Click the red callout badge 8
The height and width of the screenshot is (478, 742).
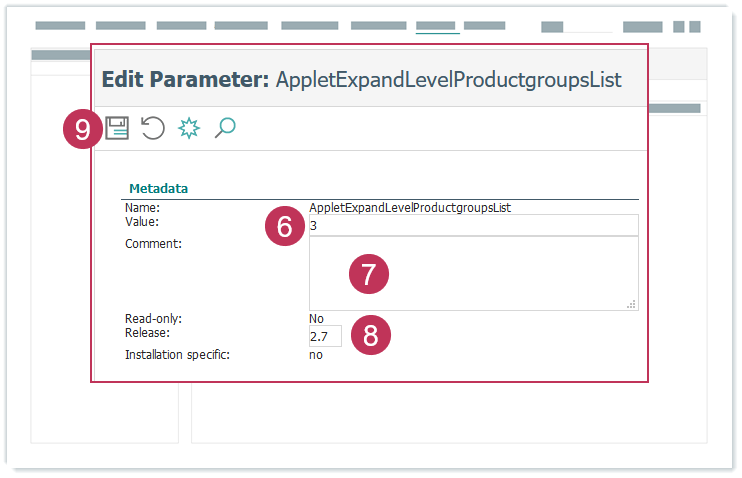point(370,336)
